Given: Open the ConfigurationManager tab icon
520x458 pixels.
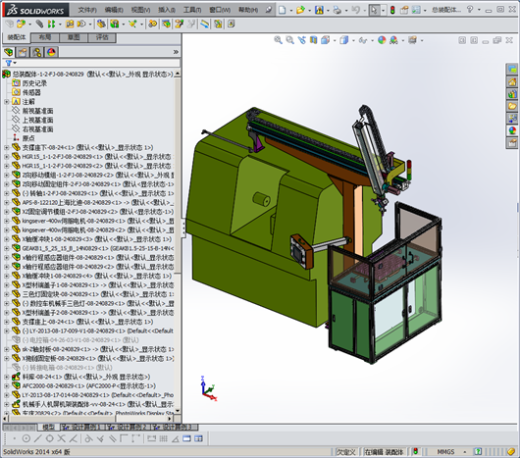Looking at the screenshot, I should [37, 52].
